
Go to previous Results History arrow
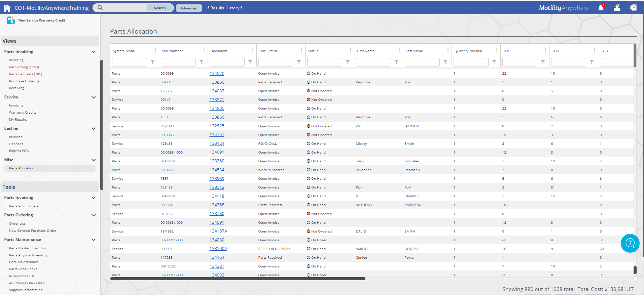(208, 7)
